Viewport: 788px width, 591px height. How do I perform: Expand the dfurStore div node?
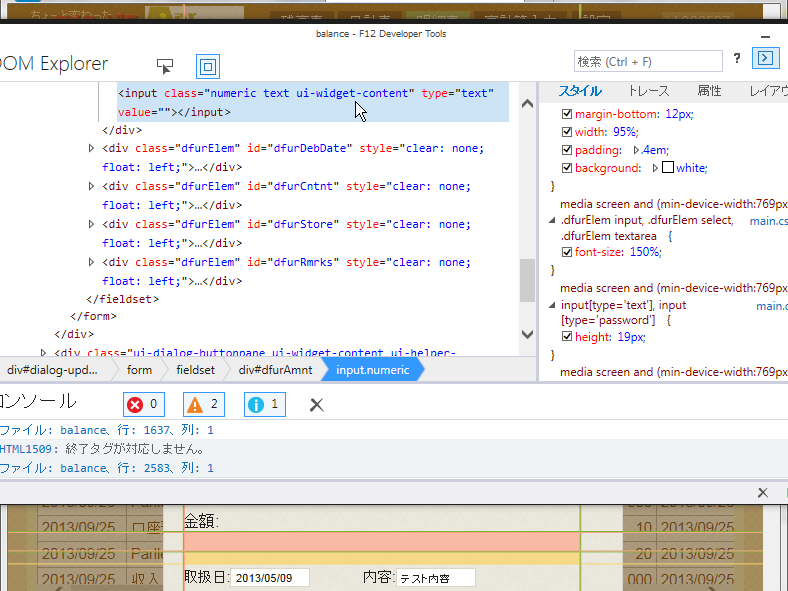click(x=92, y=225)
